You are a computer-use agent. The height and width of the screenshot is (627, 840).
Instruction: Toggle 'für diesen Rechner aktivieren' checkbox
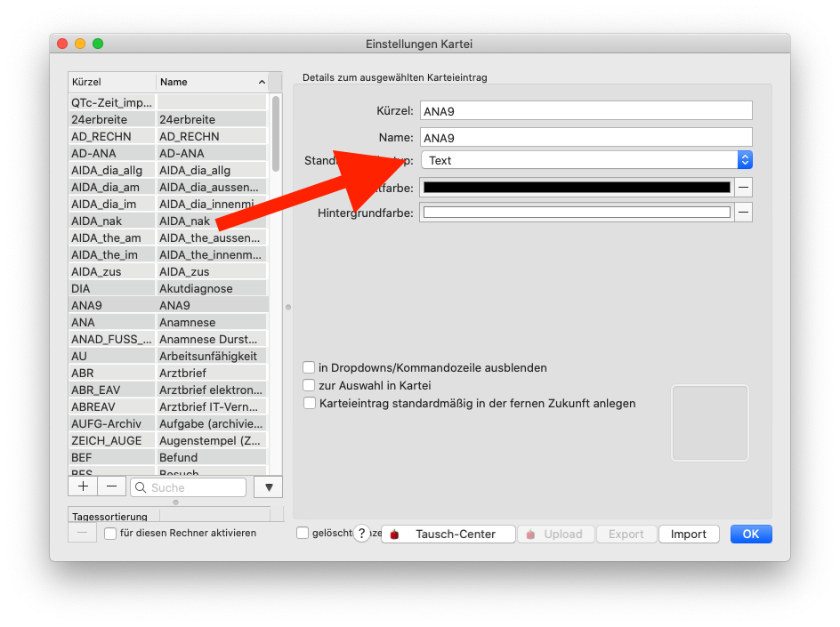(110, 534)
